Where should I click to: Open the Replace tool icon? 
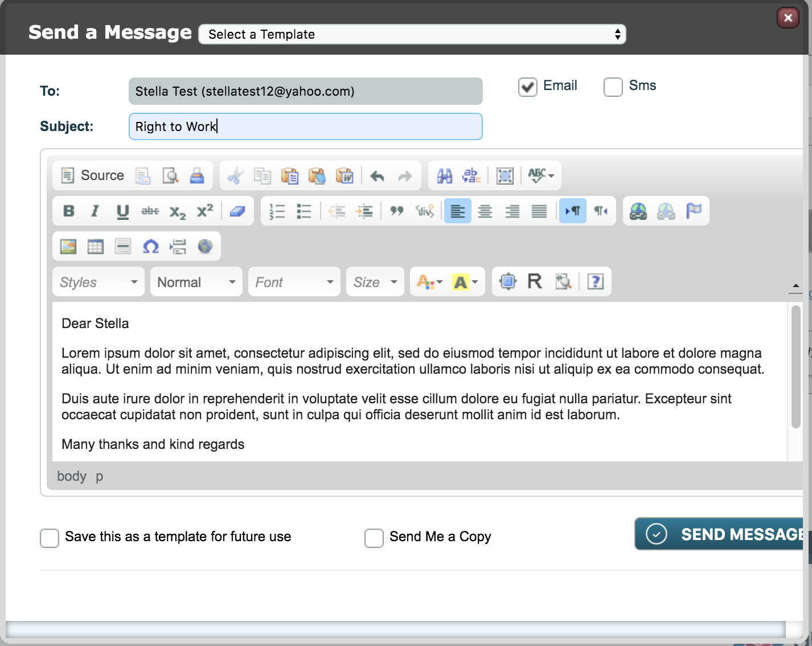[471, 175]
